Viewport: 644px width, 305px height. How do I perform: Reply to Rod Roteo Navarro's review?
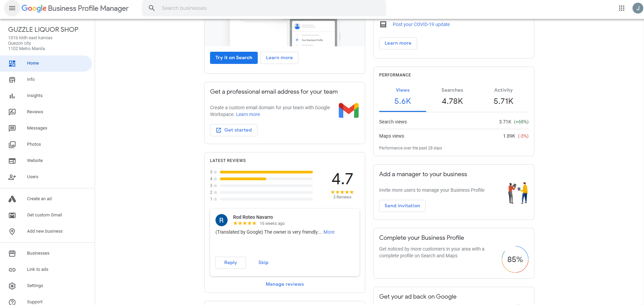[x=230, y=263]
